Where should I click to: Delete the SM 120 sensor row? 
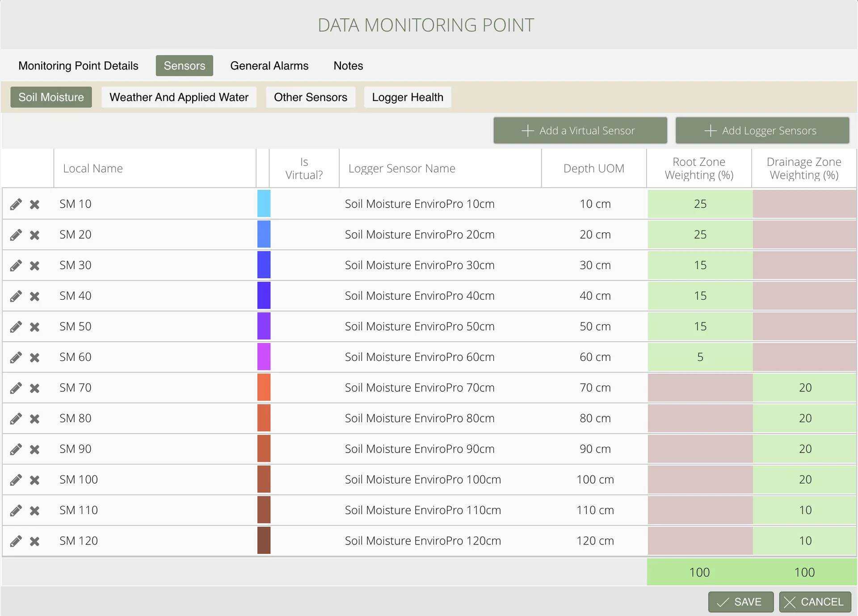pos(34,541)
